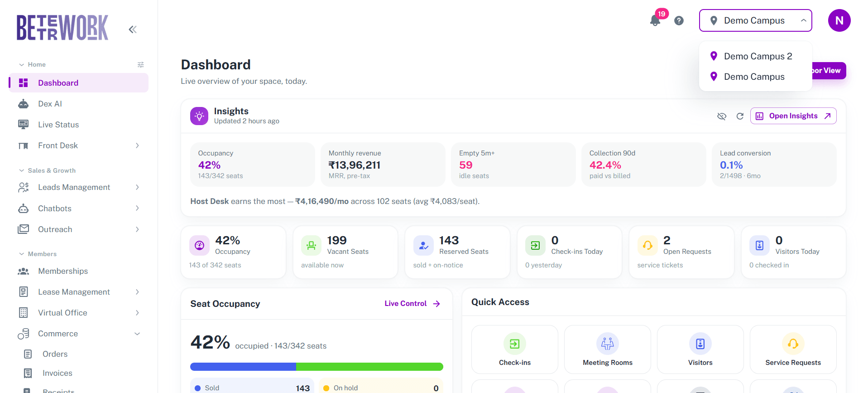Open notifications bell with 19 badge
The width and height of the screenshot is (868, 393).
(655, 20)
